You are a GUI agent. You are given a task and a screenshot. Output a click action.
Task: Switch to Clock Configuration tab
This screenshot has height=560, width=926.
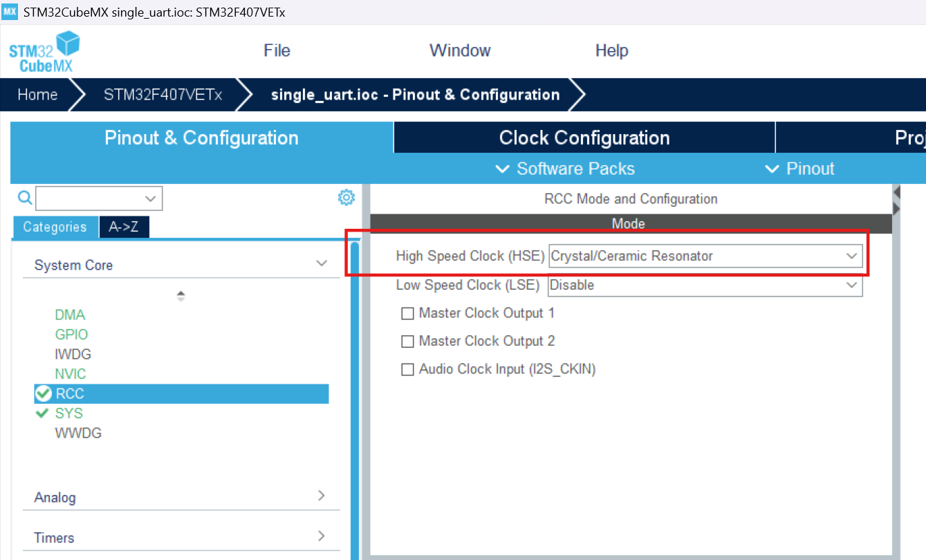point(584,138)
